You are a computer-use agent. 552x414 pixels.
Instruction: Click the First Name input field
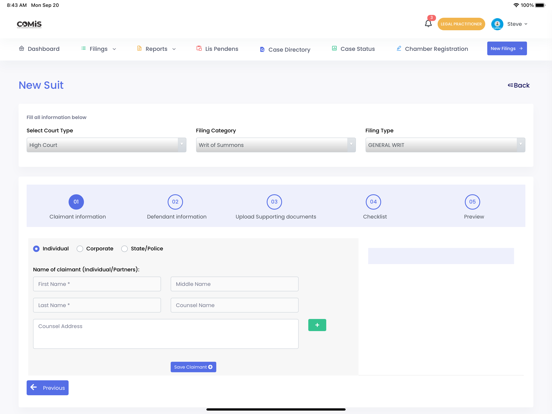tap(97, 284)
